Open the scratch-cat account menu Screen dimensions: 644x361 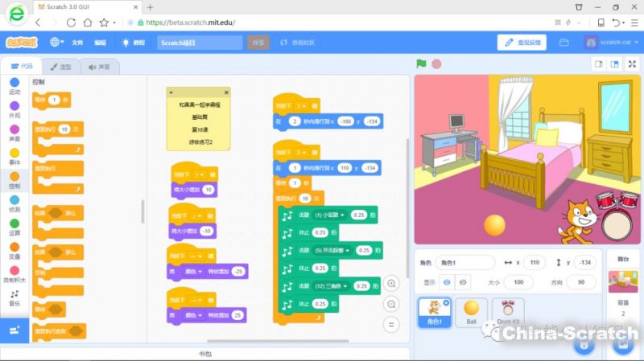click(613, 42)
